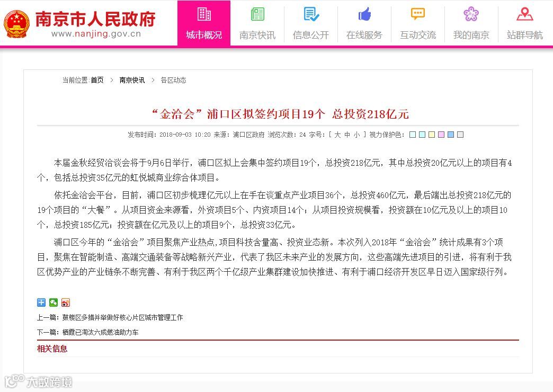Open next article 栖霞已淘汰六成燃油助力车
This screenshot has height=392, width=553.
coord(100,332)
